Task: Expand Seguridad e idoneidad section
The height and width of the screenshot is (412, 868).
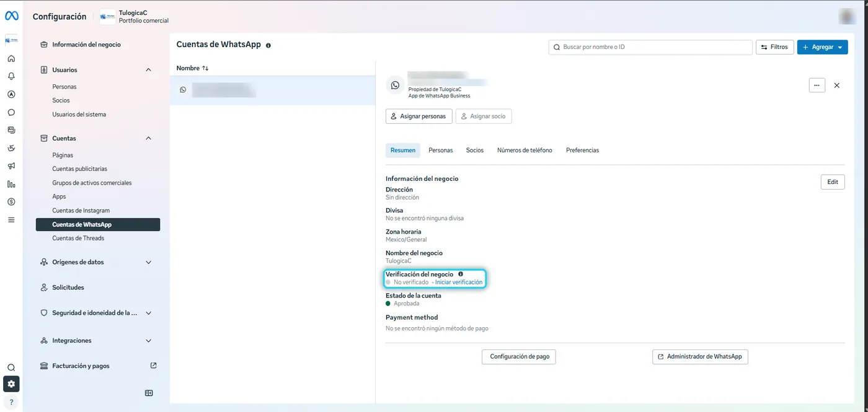Action: [x=148, y=313]
